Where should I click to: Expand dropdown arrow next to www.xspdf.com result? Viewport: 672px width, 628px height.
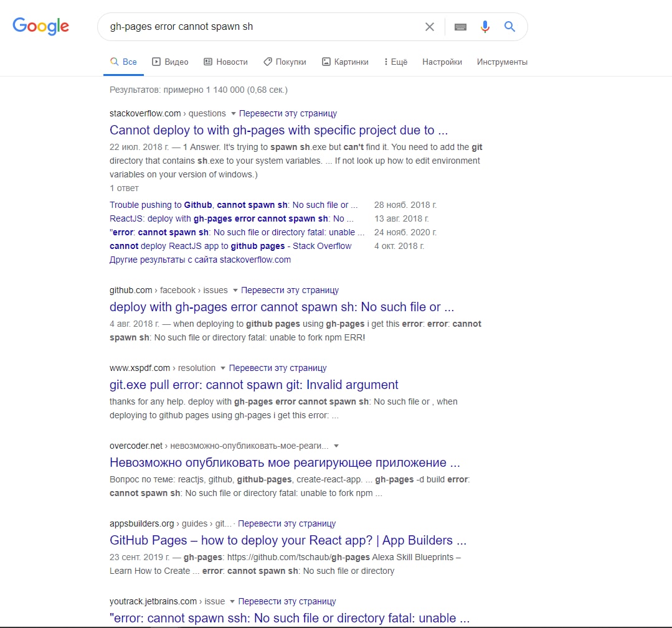[223, 368]
